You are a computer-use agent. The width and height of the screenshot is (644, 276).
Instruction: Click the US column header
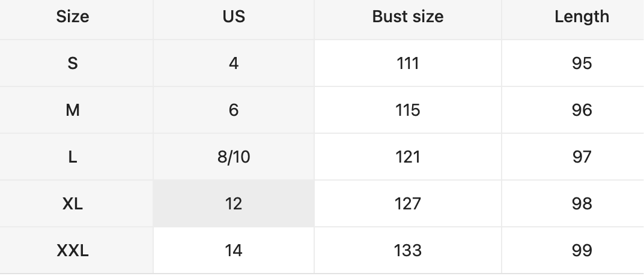[x=234, y=17]
